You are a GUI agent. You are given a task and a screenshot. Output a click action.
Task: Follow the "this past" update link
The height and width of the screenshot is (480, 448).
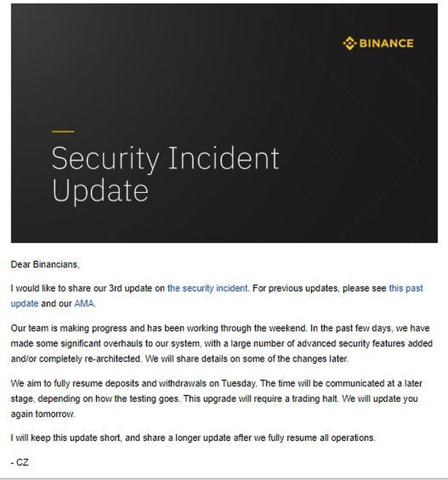coord(406,289)
